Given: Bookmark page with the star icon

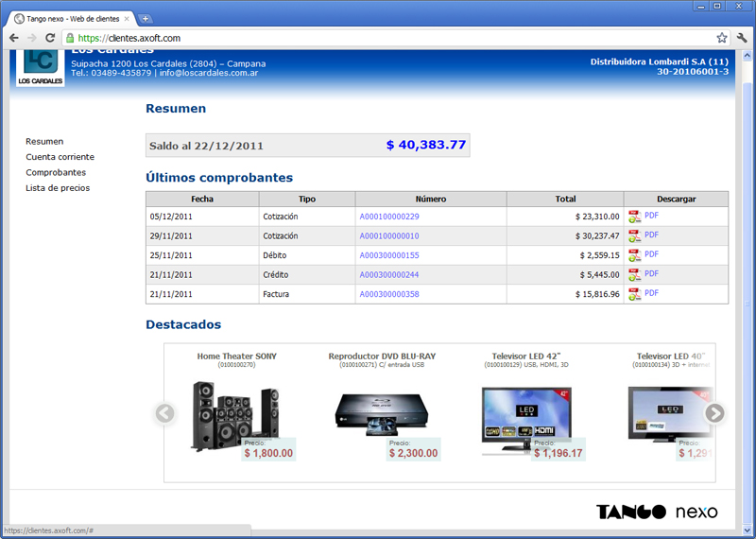Looking at the screenshot, I should tap(721, 38).
